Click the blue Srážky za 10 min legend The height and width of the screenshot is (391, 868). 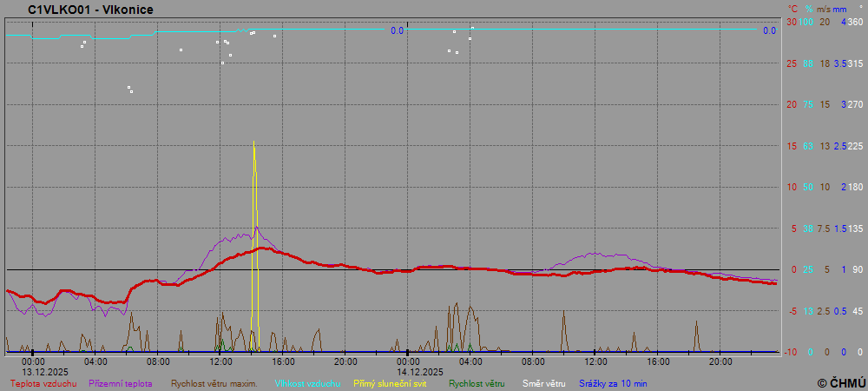coord(613,382)
